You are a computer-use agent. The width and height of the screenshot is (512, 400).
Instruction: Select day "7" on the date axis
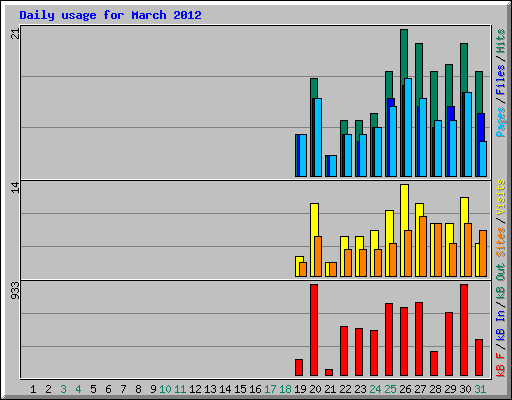tap(123, 389)
